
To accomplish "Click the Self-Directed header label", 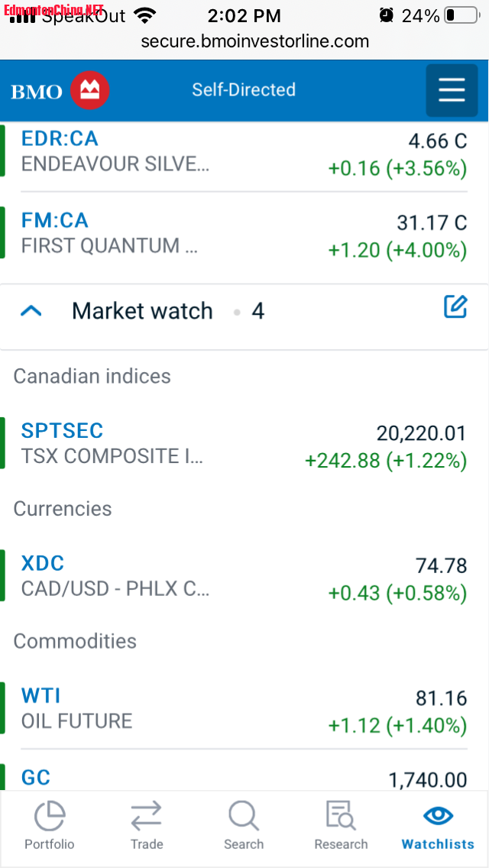I will pos(244,90).
